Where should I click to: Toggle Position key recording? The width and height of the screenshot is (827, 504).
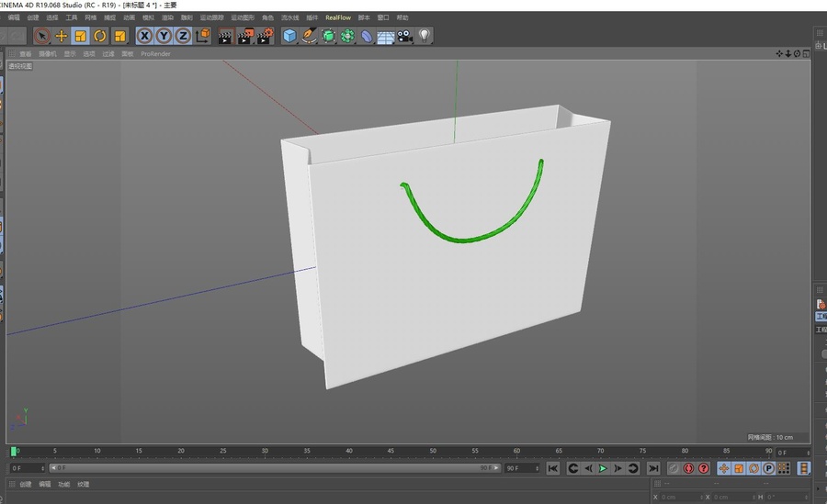coord(724,468)
